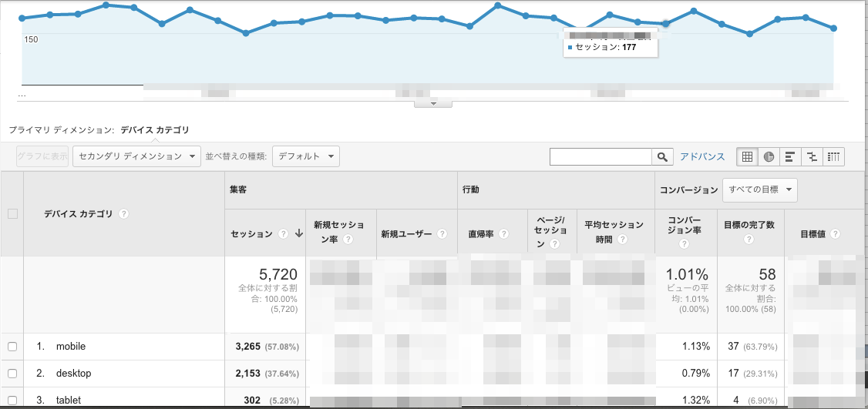Collapse the chart using the arrow handle
This screenshot has width=868, height=409.
tap(433, 103)
